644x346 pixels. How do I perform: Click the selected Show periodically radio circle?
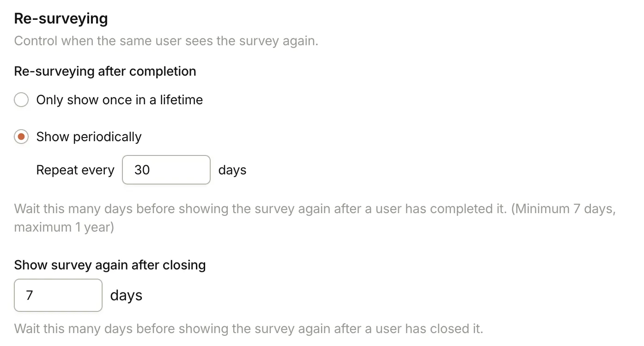pos(21,137)
